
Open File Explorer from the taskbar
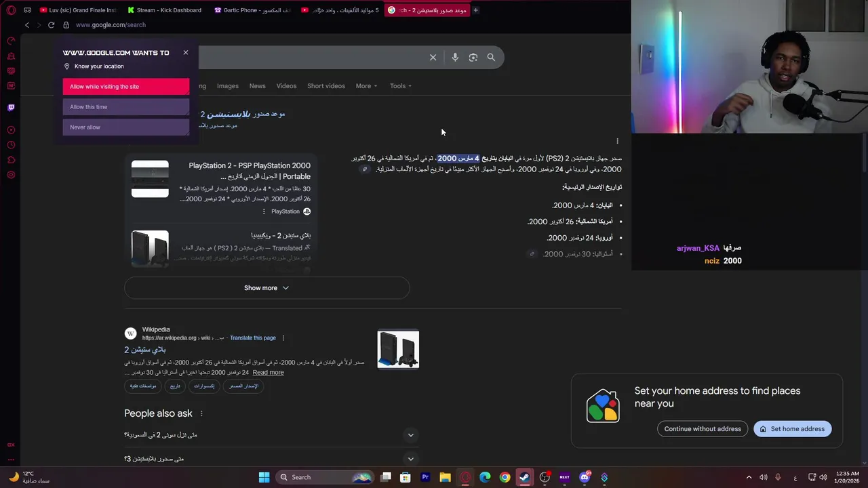[445, 477]
